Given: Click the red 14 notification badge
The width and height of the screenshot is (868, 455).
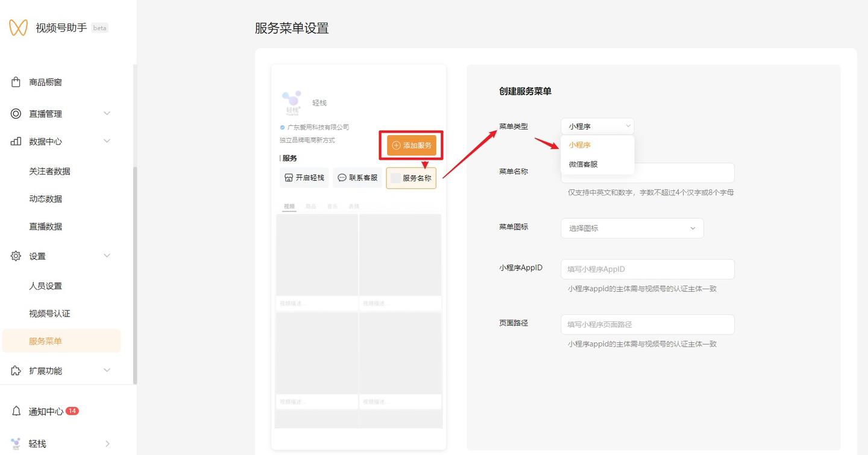Looking at the screenshot, I should click(72, 411).
